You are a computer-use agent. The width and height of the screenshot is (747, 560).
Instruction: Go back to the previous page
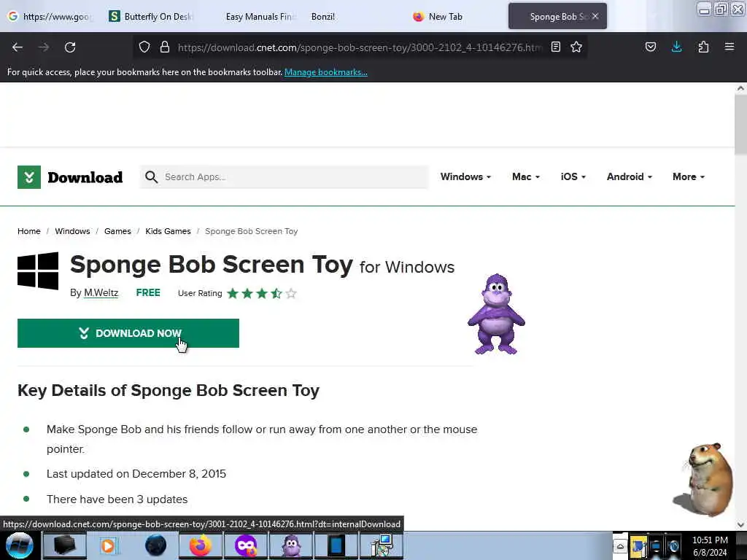click(18, 47)
